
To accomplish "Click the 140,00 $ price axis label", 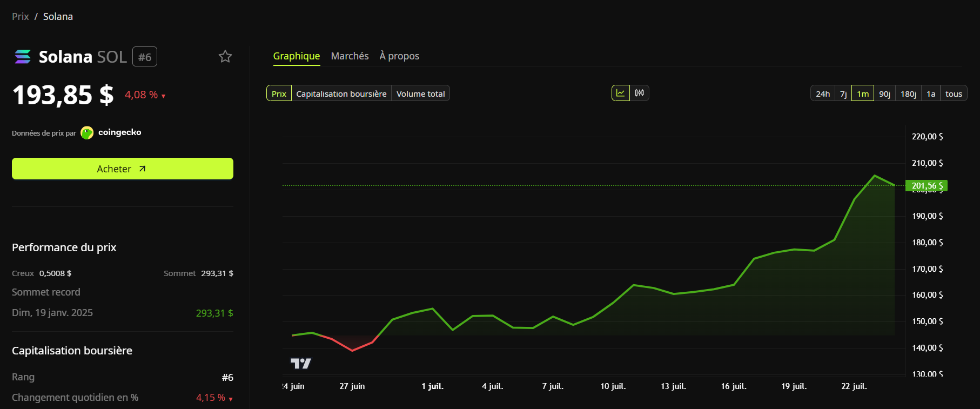I will [928, 348].
